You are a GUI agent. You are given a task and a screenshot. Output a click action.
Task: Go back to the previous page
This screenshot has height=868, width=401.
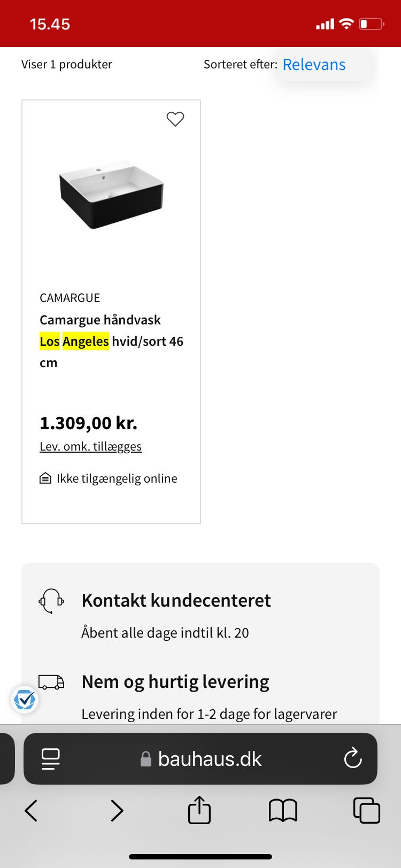coord(32,811)
